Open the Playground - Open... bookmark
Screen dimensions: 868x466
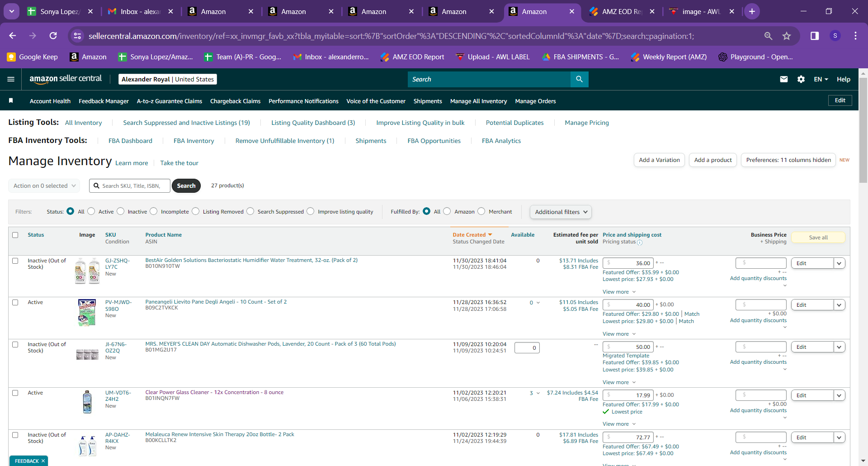point(755,57)
